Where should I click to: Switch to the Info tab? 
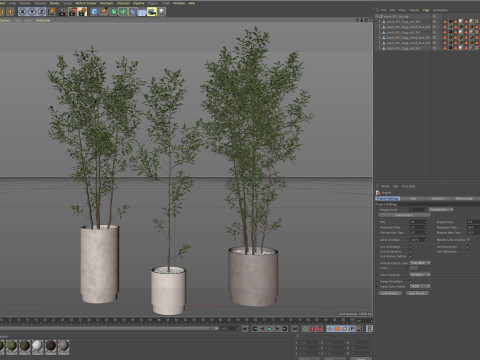pyautogui.click(x=413, y=198)
